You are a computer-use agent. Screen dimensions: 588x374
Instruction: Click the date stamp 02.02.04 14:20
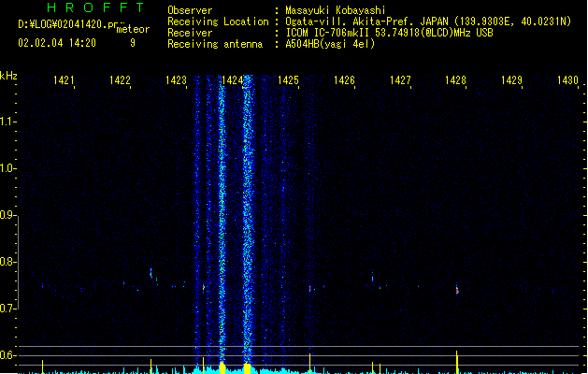[x=57, y=43]
